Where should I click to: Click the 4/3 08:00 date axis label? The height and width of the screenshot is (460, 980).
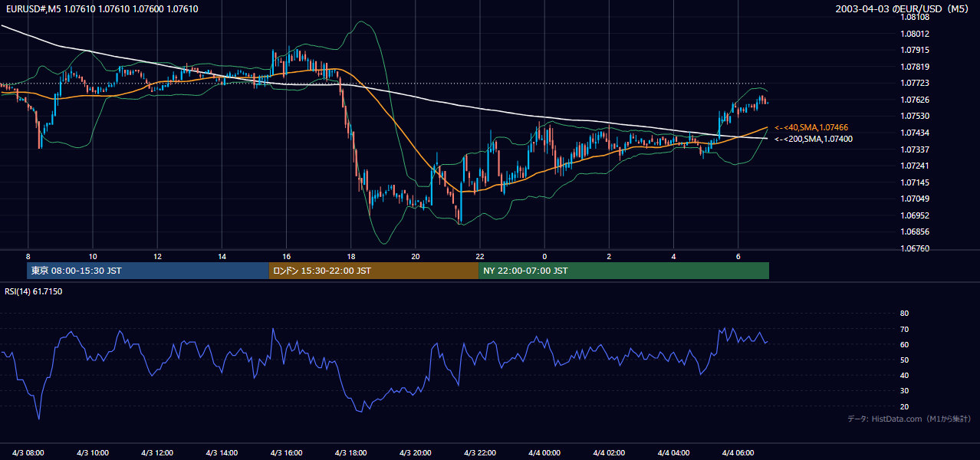28,452
